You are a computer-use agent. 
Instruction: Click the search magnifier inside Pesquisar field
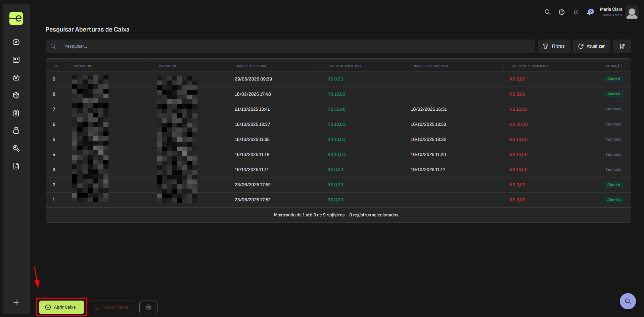point(53,46)
